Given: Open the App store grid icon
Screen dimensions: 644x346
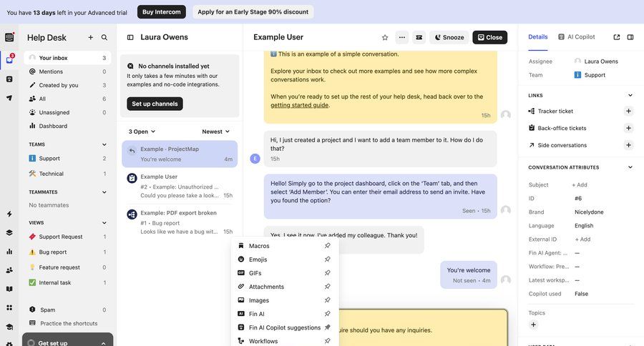Looking at the screenshot, I should (x=9, y=308).
